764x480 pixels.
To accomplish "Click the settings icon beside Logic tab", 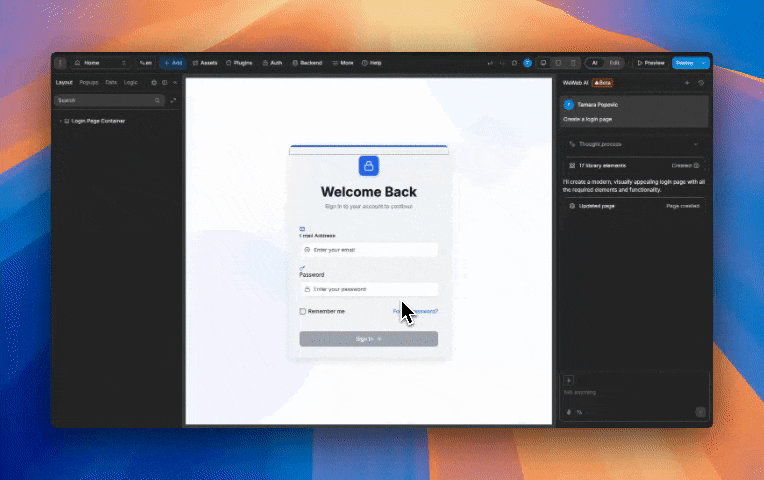I will pos(154,82).
